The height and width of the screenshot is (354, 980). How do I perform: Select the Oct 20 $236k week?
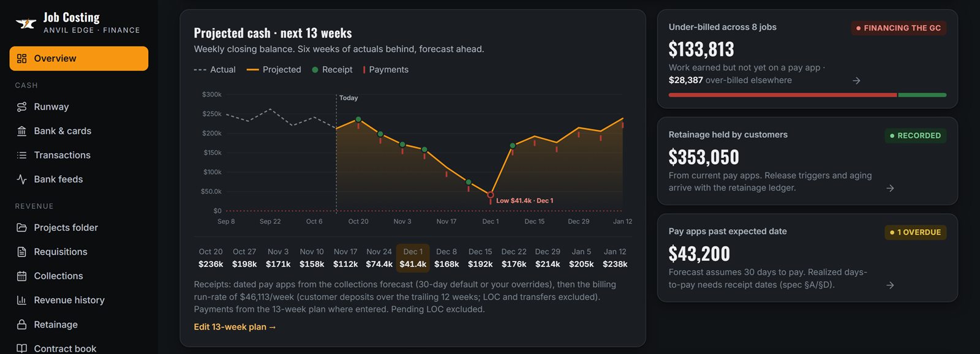tap(211, 258)
